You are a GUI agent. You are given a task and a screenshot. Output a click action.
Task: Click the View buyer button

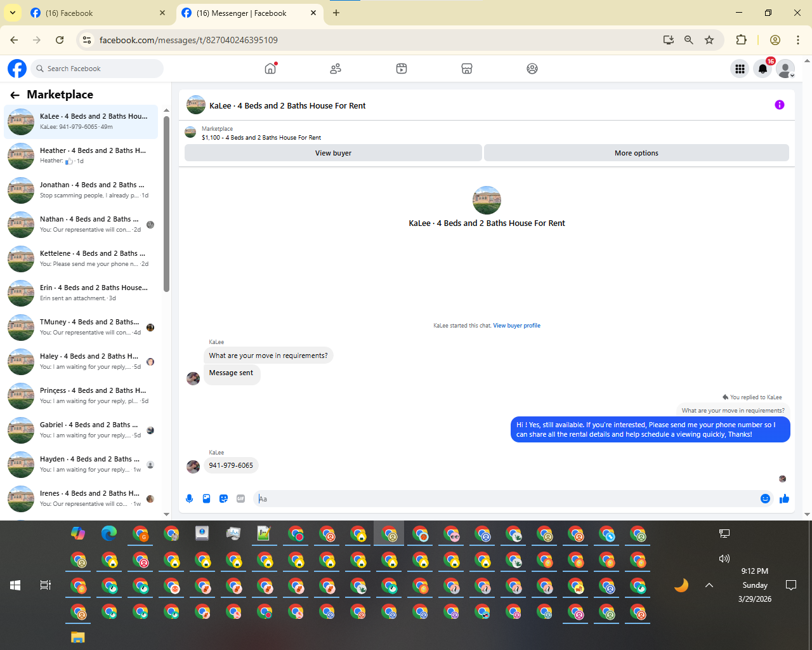[333, 153]
